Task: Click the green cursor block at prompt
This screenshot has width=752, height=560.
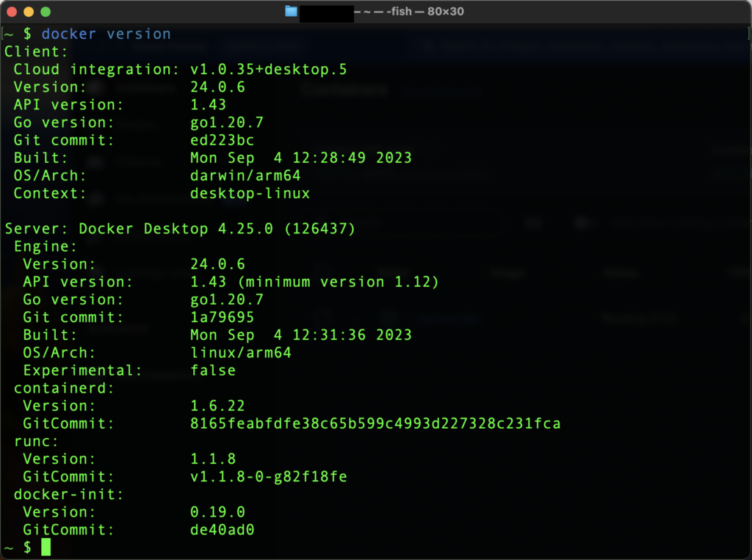Action: [x=46, y=547]
